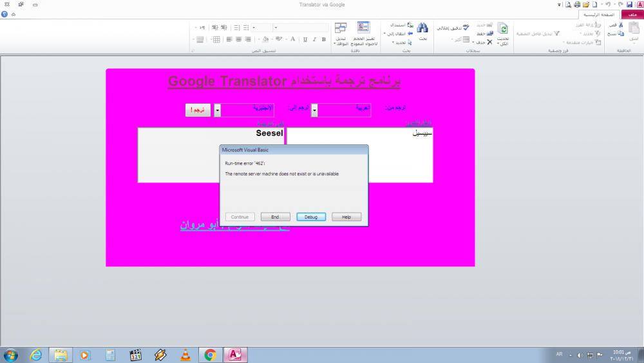This screenshot has width=644, height=363.
Task: Toggle Underline formatting
Action: (305, 39)
